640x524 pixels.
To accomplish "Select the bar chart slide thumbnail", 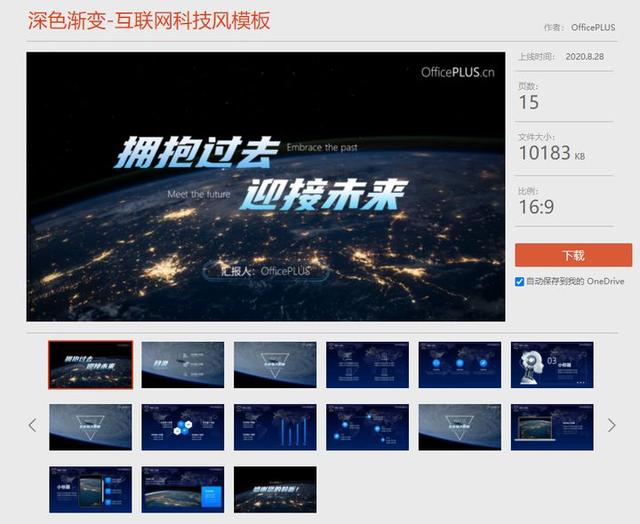I will (x=275, y=427).
